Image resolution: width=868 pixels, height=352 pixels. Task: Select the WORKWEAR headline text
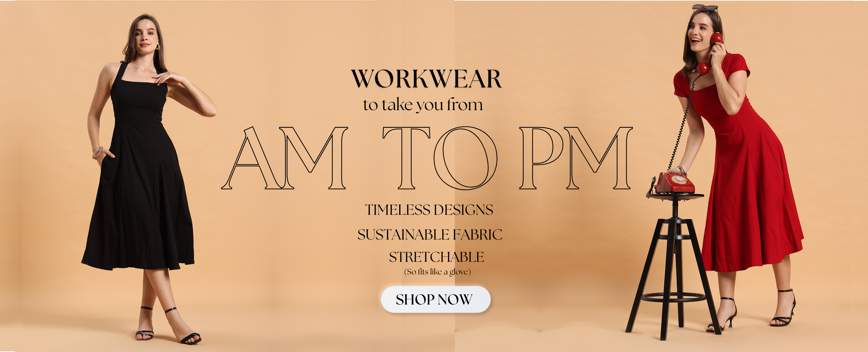pos(426,79)
